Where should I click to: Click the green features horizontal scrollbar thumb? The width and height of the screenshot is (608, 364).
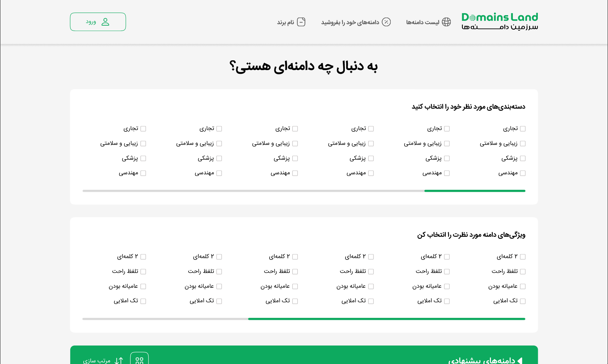tap(386, 319)
